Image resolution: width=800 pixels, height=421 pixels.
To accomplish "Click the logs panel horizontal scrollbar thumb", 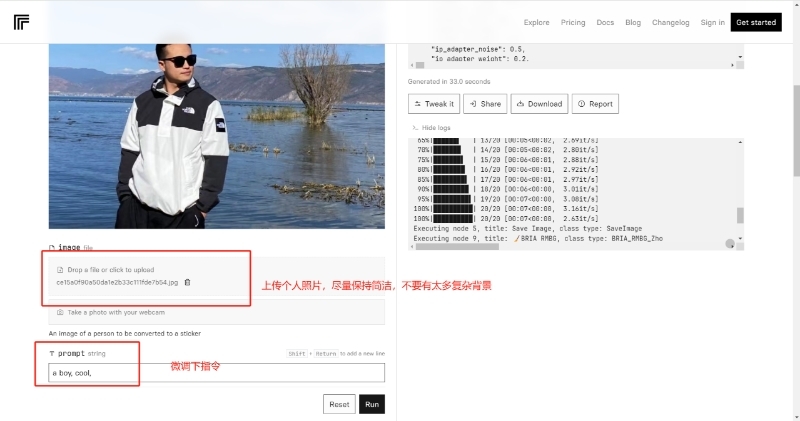I will tap(457, 246).
